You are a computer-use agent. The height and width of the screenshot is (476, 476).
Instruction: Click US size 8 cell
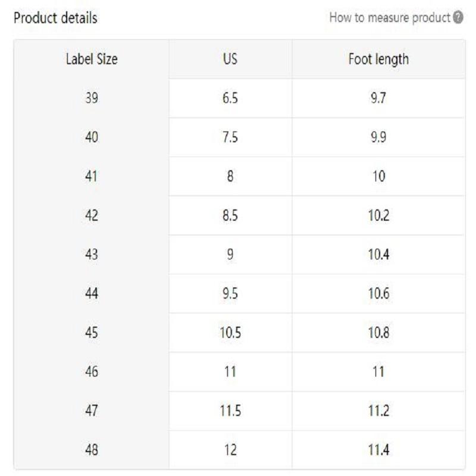click(x=230, y=177)
